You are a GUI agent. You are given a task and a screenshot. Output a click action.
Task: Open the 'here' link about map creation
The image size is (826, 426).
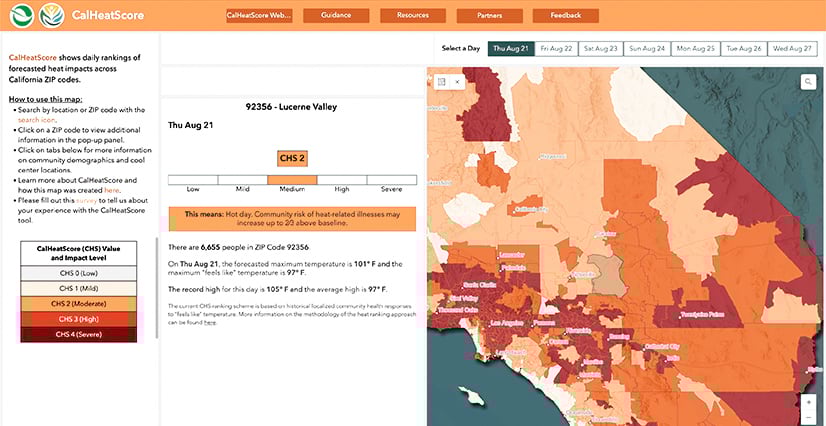coord(112,190)
